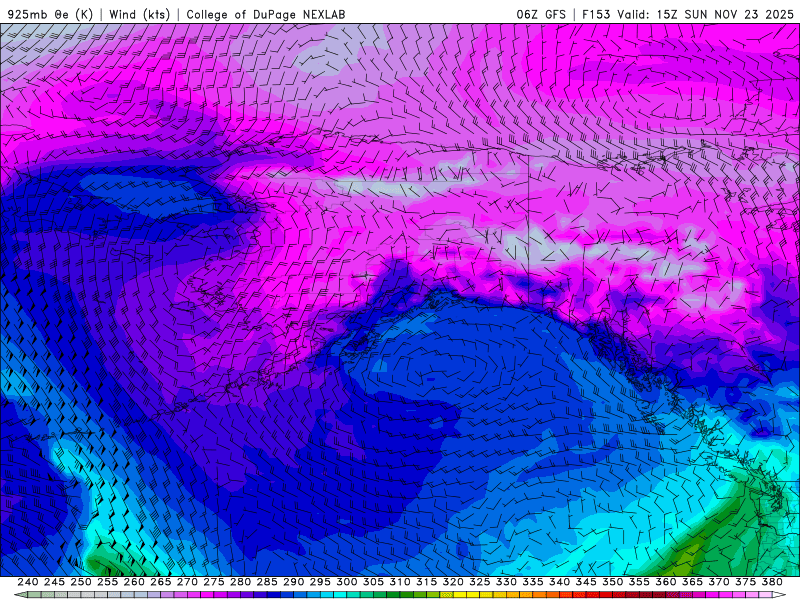Click the '925mb θe (K)' title text
The image size is (800, 600).
coord(50,14)
